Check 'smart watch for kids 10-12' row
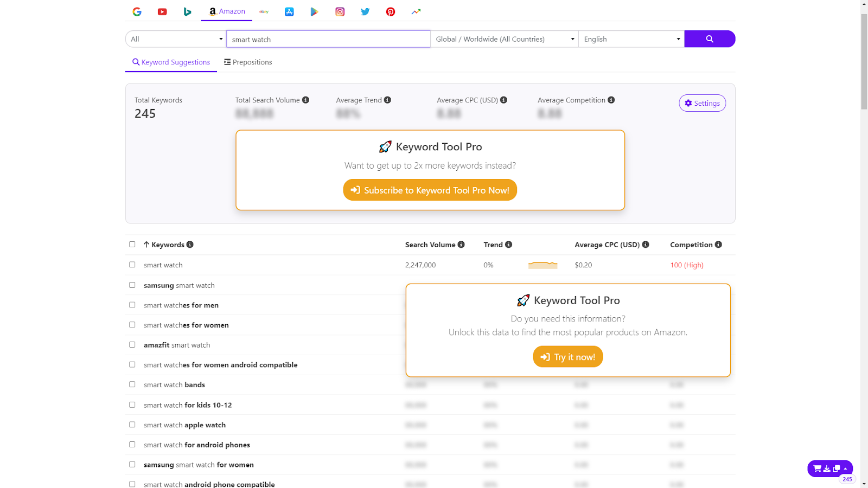Screen dimensions: 868x488 click(132, 404)
